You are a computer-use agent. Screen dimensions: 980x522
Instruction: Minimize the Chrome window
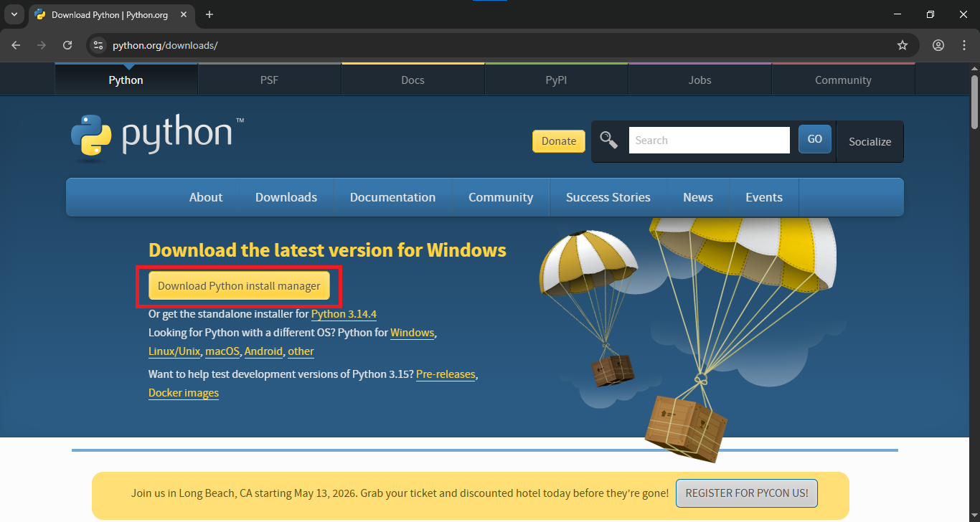coord(897,14)
